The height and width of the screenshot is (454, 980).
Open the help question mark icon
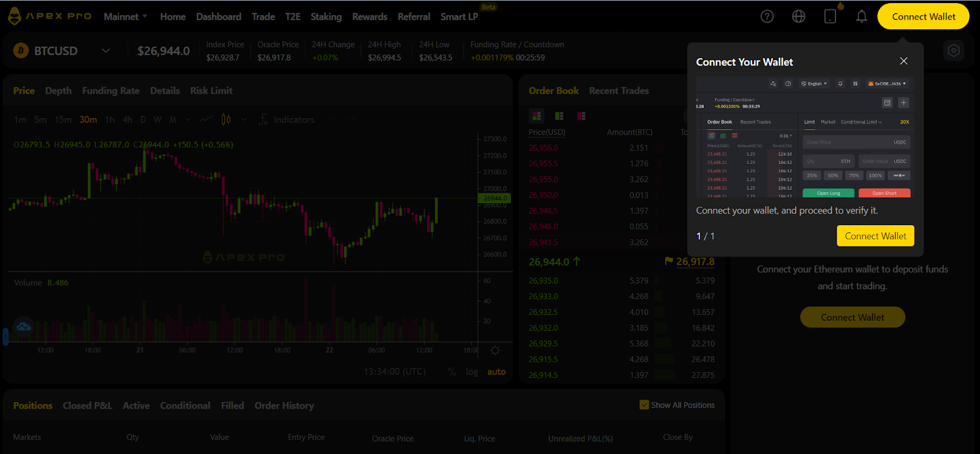pos(767,17)
